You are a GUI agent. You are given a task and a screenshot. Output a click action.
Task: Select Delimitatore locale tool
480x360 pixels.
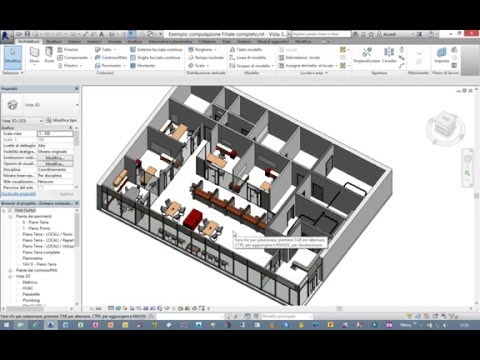[x=299, y=58]
